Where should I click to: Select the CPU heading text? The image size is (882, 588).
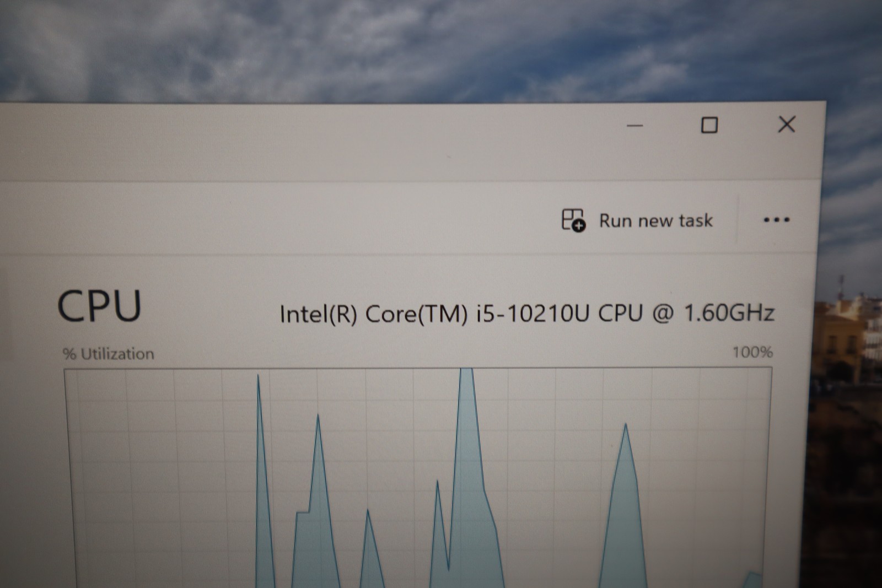(x=99, y=306)
